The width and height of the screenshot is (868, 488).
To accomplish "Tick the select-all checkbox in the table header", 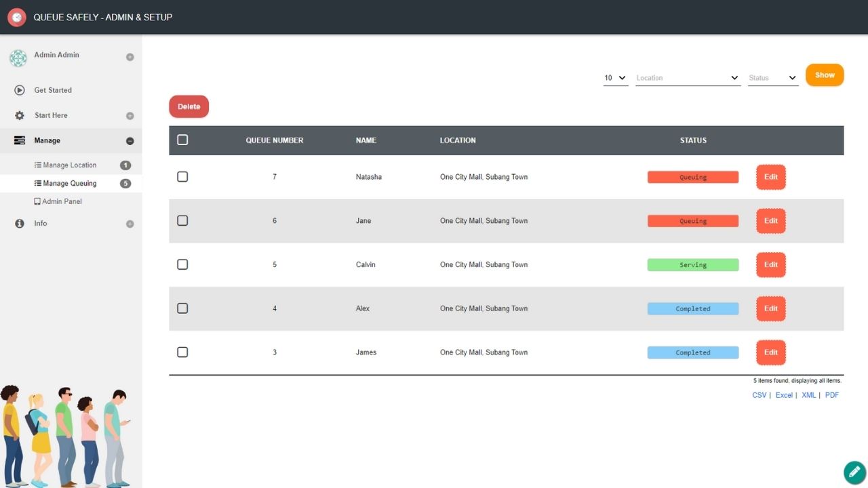I will [182, 140].
